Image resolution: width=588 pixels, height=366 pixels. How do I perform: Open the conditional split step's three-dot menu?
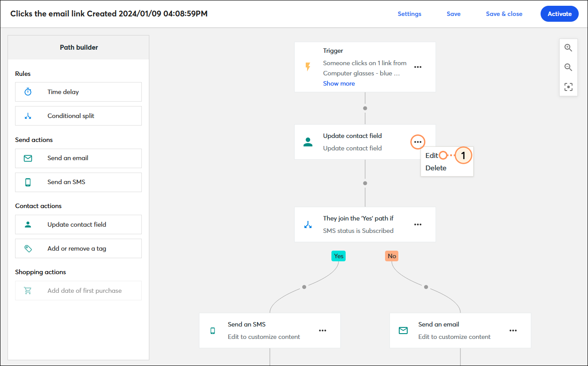[418, 224]
